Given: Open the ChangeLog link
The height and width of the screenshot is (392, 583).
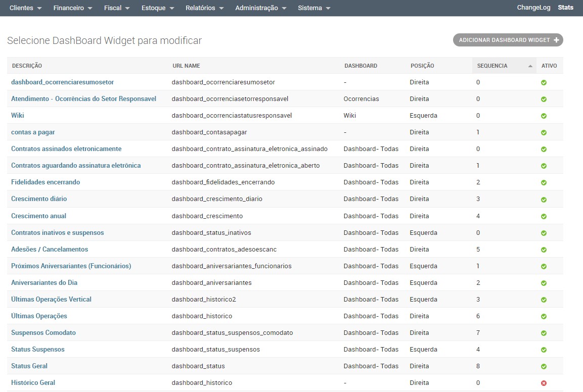Looking at the screenshot, I should click(533, 8).
